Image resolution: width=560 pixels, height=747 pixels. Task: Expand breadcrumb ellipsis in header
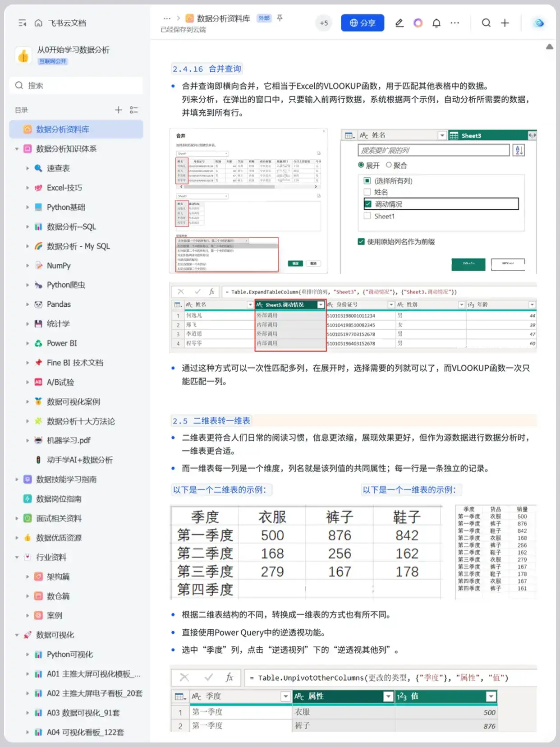pos(167,18)
